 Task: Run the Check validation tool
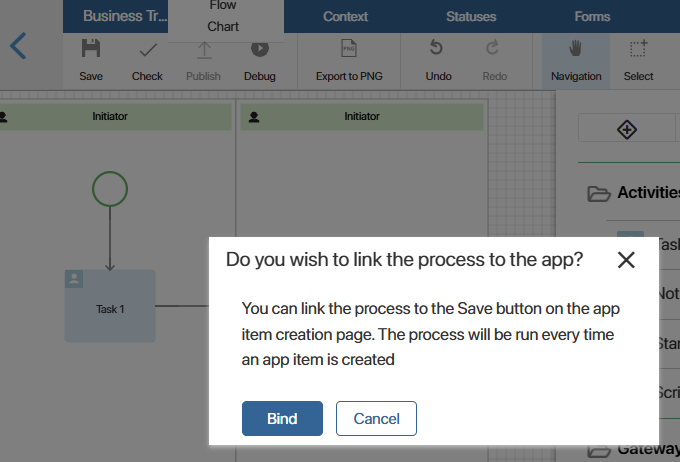[147, 49]
